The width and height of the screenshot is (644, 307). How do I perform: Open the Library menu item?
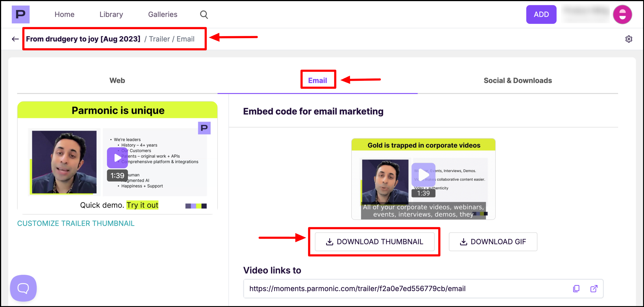[x=111, y=14]
